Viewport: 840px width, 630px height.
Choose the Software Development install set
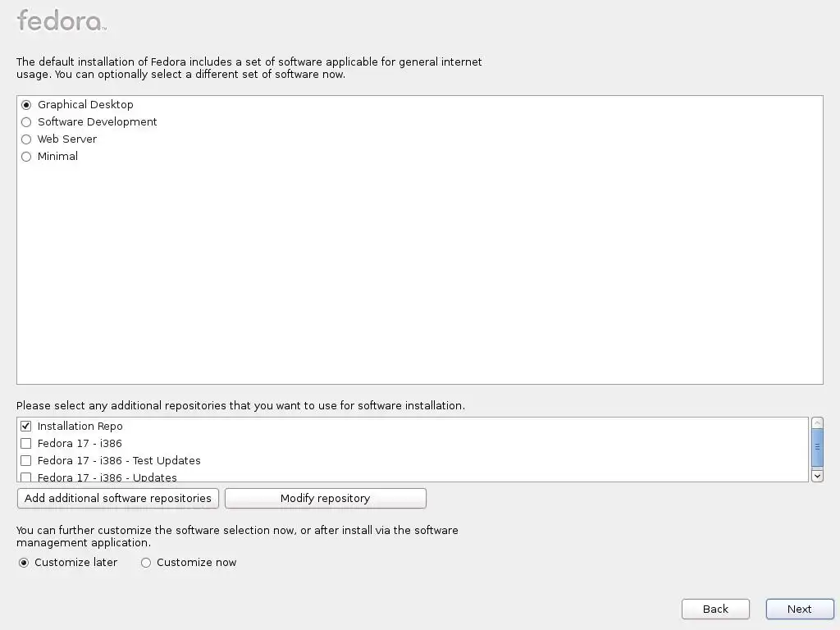point(26,122)
